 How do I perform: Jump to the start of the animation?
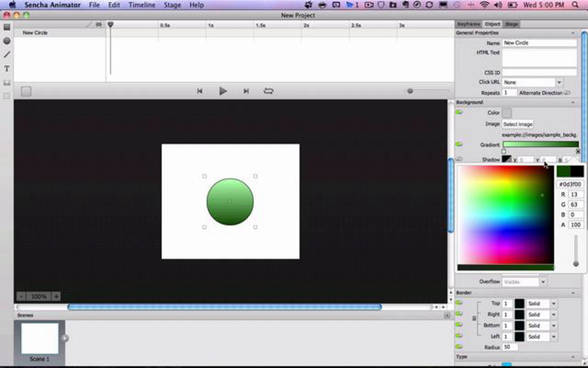coord(200,91)
